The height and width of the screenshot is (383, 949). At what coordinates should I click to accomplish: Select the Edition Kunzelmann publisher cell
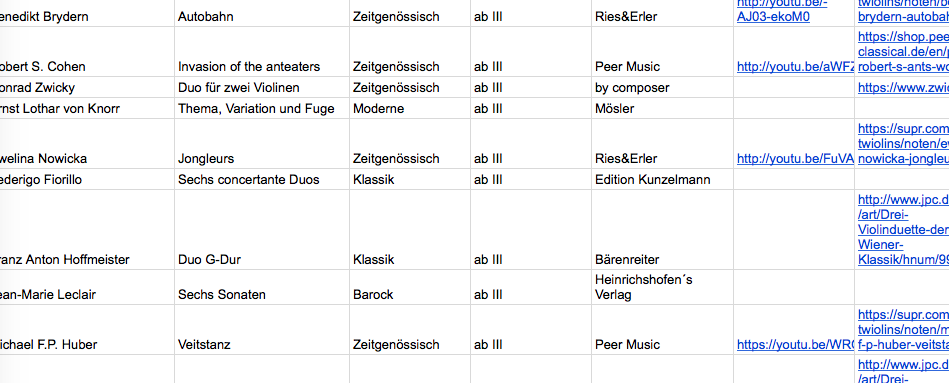662,179
